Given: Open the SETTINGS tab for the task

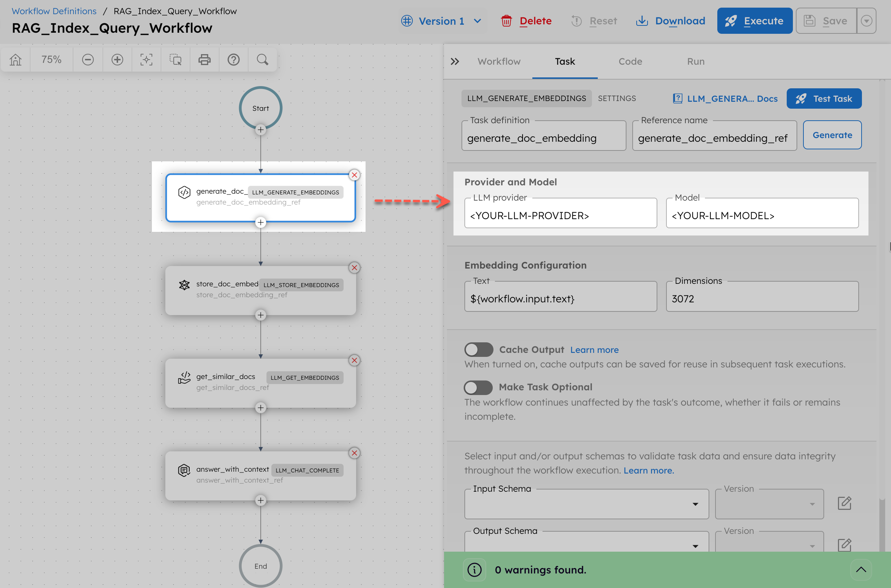Looking at the screenshot, I should point(617,98).
